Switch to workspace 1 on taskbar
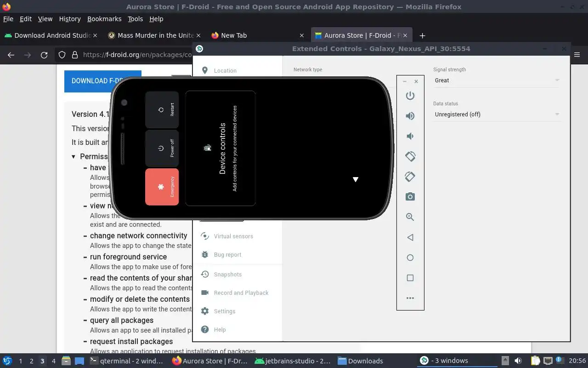The height and width of the screenshot is (368, 588). pos(20,361)
